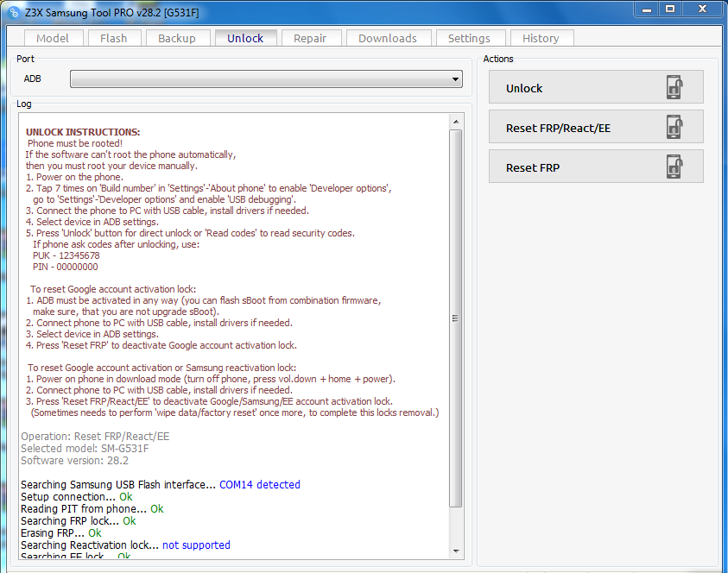The width and height of the screenshot is (728, 573).
Task: Click the phone lock icon on Reset FRP
Action: point(674,167)
